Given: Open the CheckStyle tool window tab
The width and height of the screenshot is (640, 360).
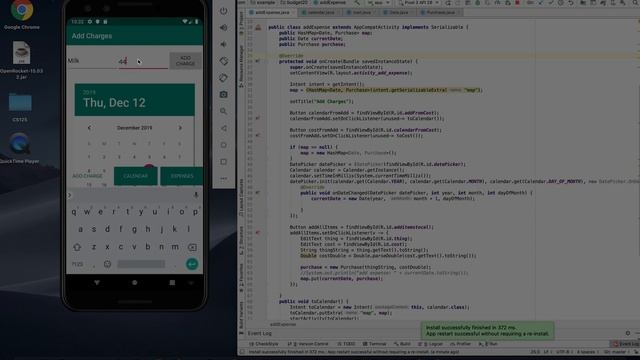Looking at the screenshot, I should [x=264, y=344].
